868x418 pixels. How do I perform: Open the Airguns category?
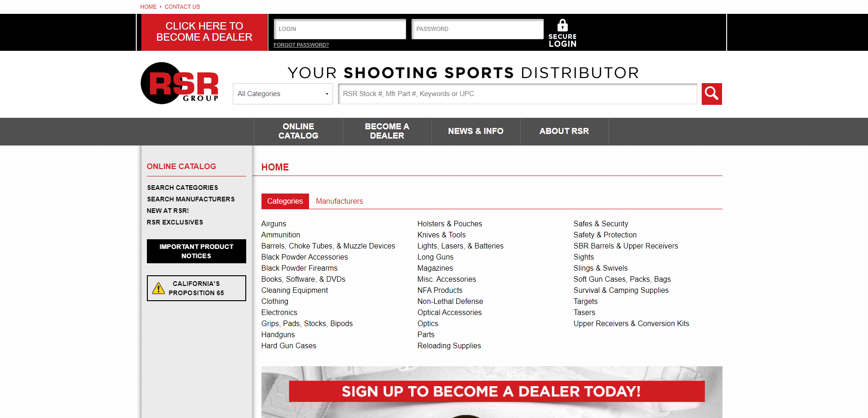click(274, 224)
